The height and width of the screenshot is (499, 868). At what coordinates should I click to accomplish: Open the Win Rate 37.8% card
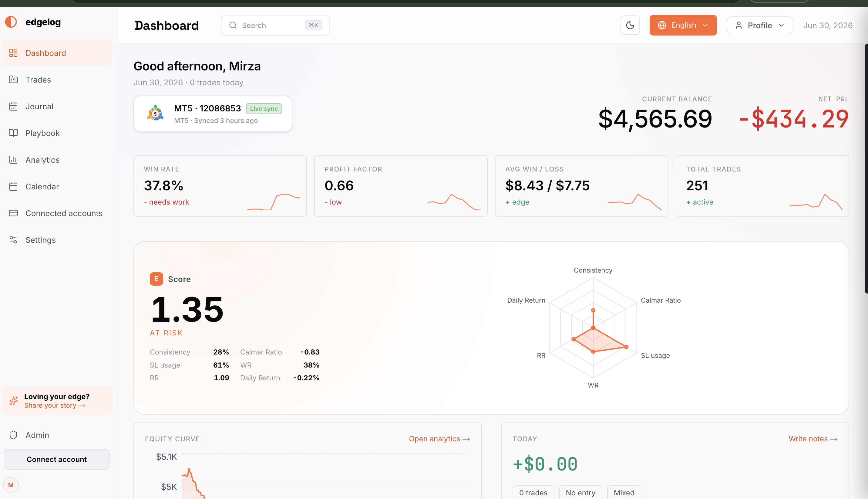[220, 186]
